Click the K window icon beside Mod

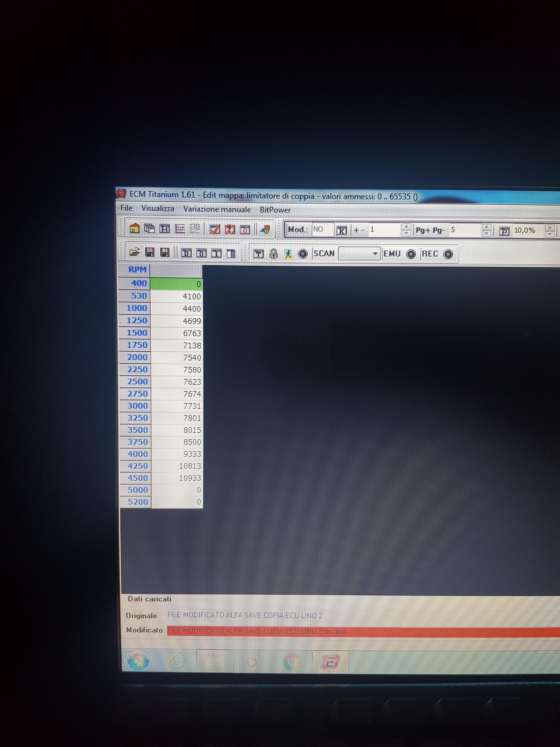pos(342,231)
